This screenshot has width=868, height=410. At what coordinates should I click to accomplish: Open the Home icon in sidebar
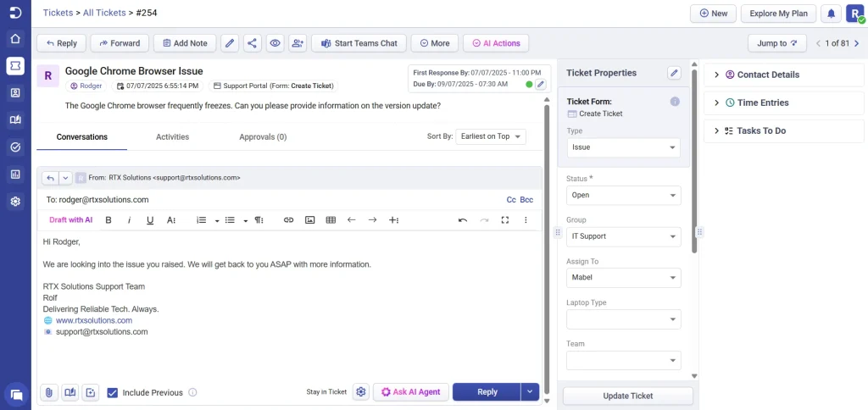[15, 39]
